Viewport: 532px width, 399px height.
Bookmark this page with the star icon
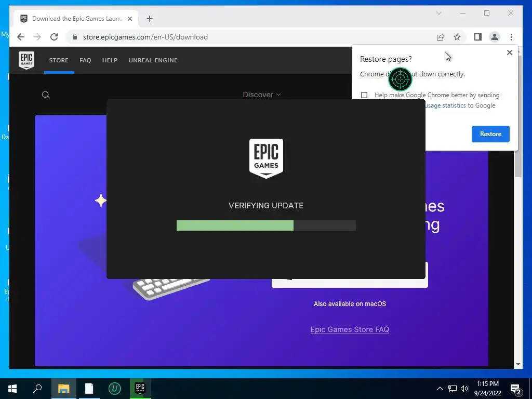pos(457,37)
